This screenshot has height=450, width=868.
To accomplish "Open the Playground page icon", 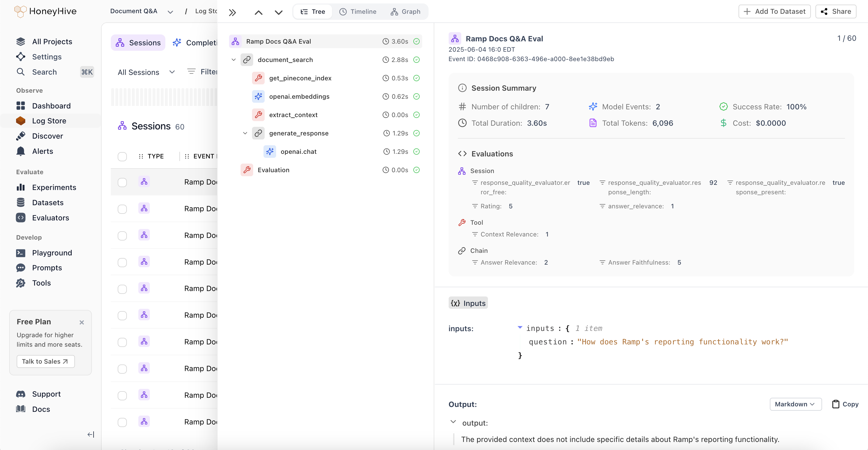I will click(21, 253).
